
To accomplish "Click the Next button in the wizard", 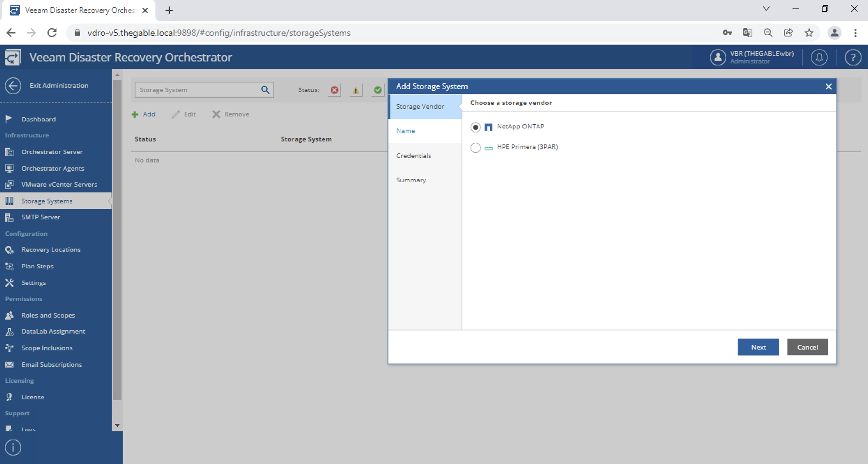I will (x=758, y=347).
